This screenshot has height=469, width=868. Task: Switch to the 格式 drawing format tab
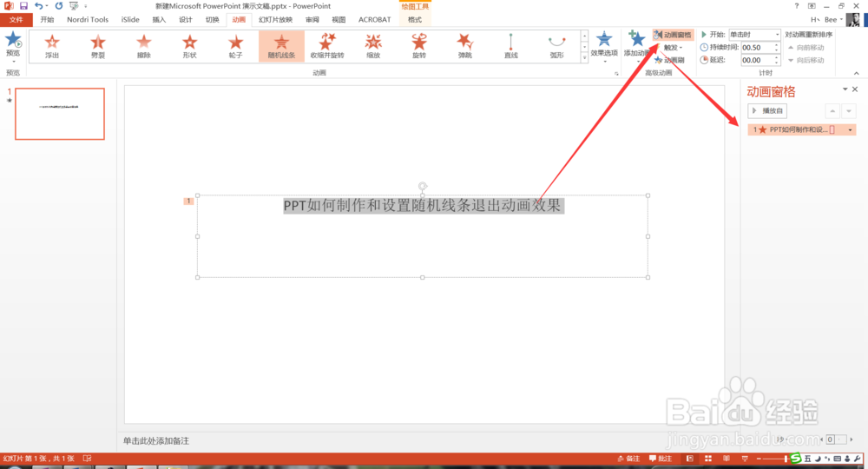point(415,19)
